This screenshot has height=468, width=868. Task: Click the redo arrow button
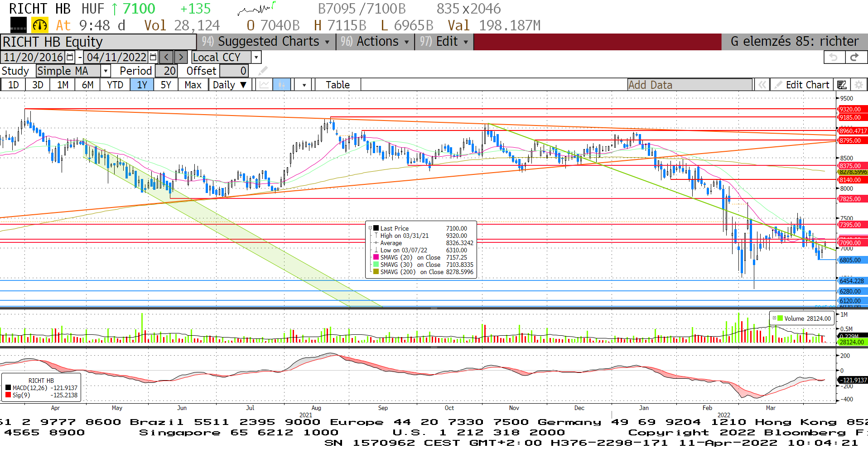click(x=855, y=57)
